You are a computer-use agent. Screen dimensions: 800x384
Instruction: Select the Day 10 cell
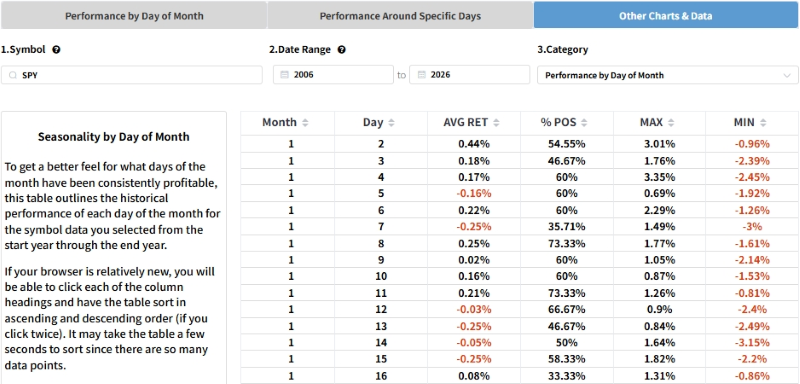coord(381,276)
